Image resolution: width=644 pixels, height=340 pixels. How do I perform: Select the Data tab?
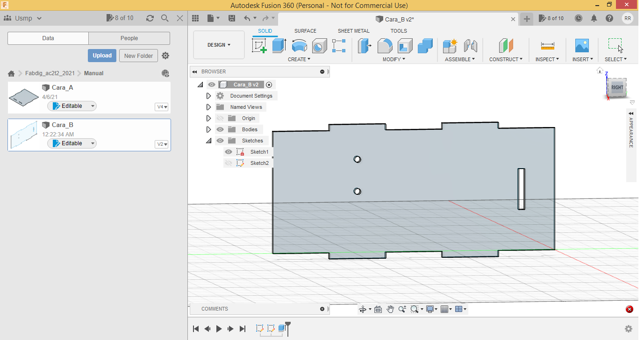coord(48,38)
